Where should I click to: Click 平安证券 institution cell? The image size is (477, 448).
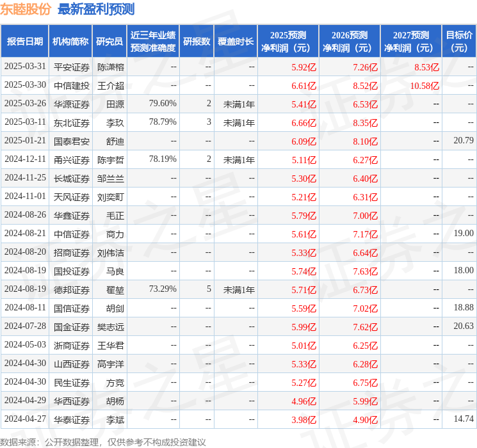click(72, 67)
